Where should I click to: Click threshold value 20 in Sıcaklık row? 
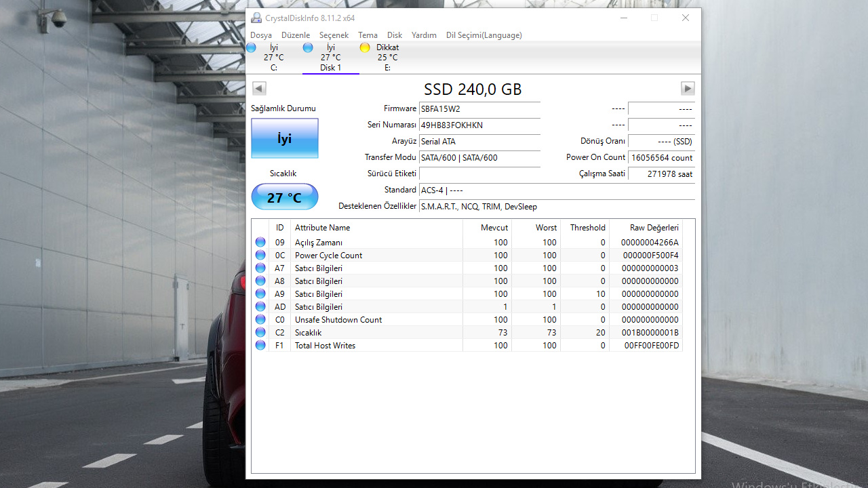601,333
